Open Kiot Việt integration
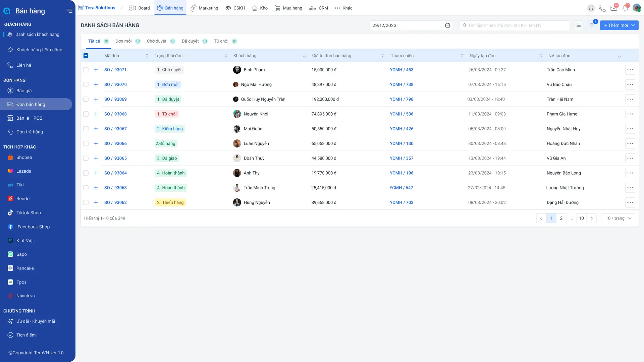 [25, 240]
